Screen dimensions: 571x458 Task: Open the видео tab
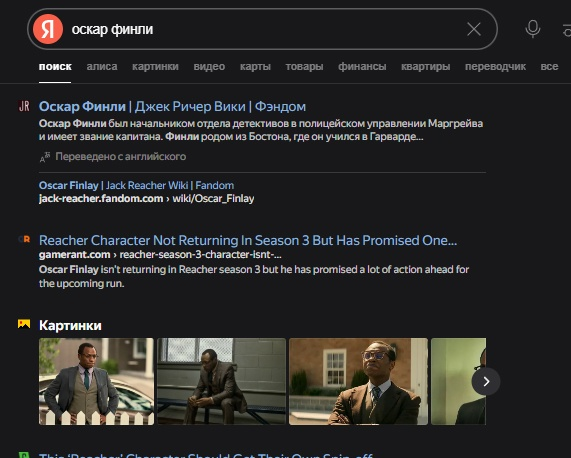pyautogui.click(x=209, y=67)
